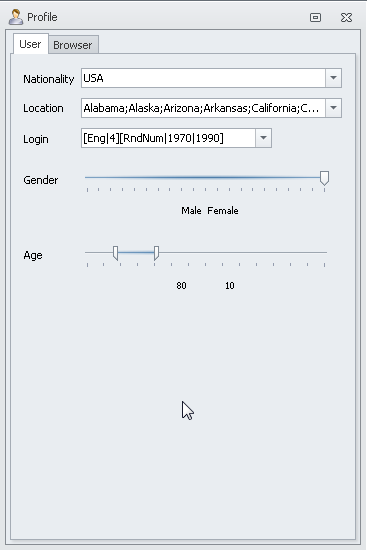
Task: Click the Gender slider handle
Action: pyautogui.click(x=324, y=178)
